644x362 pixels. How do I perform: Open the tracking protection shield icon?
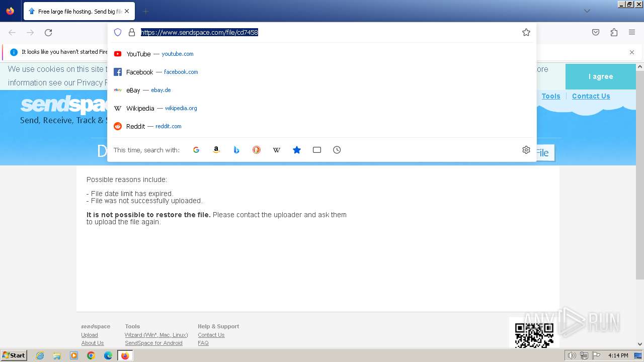point(118,32)
